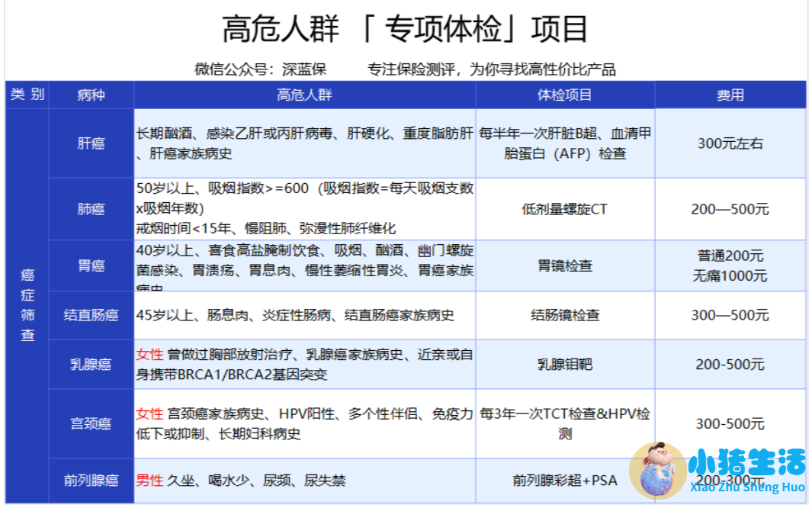
Task: Select the 结直肠癌 disease cell
Action: [x=91, y=315]
